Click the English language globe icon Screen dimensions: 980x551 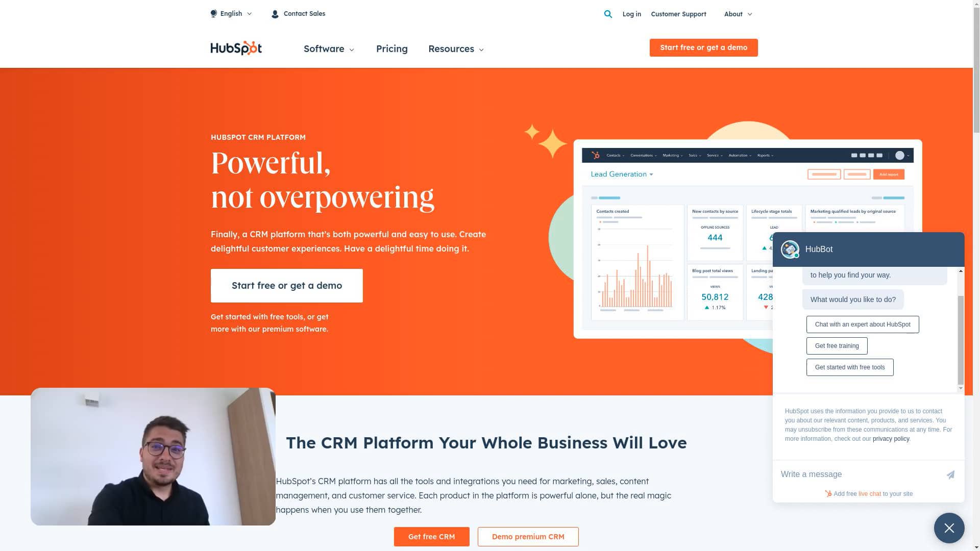pyautogui.click(x=213, y=13)
